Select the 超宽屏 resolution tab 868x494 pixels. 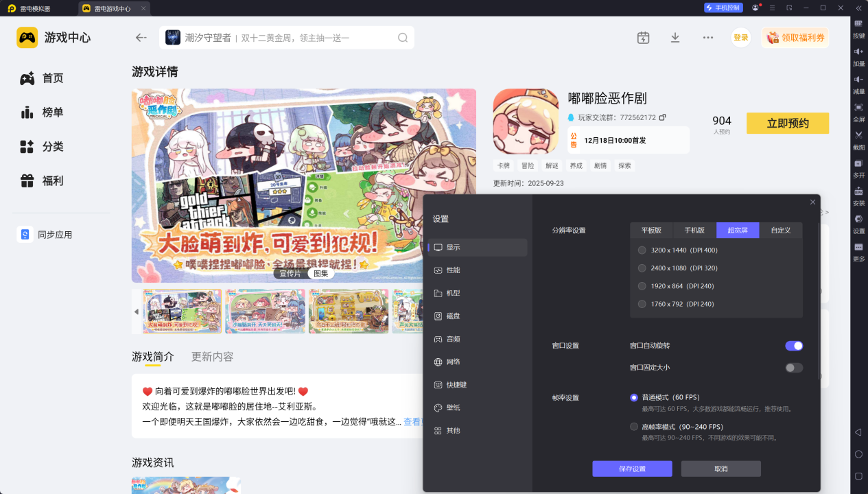tap(738, 231)
